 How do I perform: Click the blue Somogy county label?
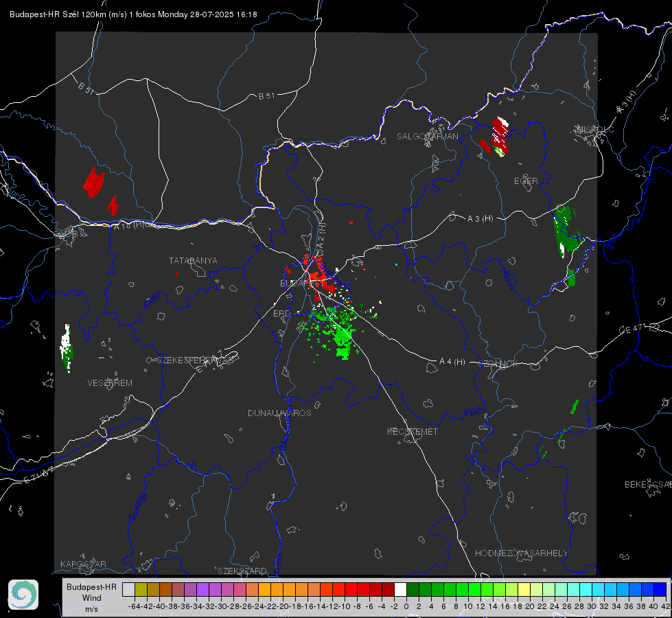point(137,507)
